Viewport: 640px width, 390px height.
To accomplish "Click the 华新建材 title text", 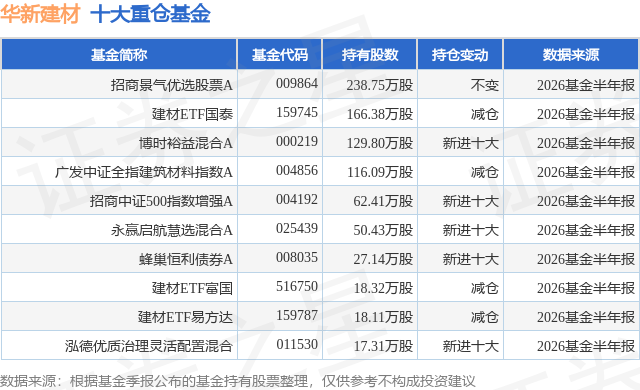I will [40, 14].
